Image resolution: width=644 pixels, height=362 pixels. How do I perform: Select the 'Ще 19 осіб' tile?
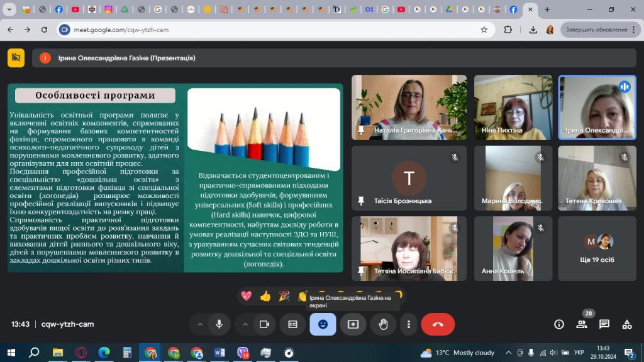tap(597, 249)
